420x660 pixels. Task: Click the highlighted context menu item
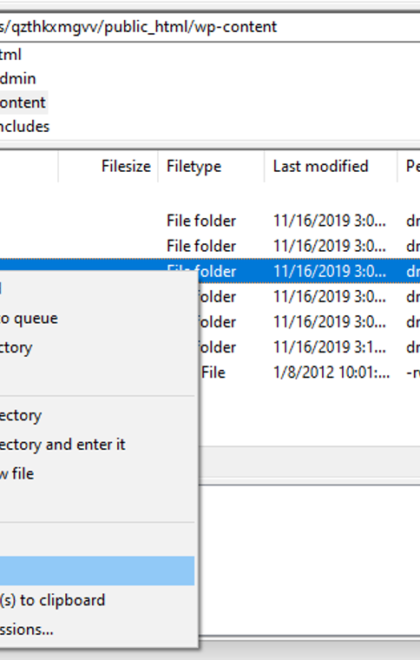coord(97,571)
